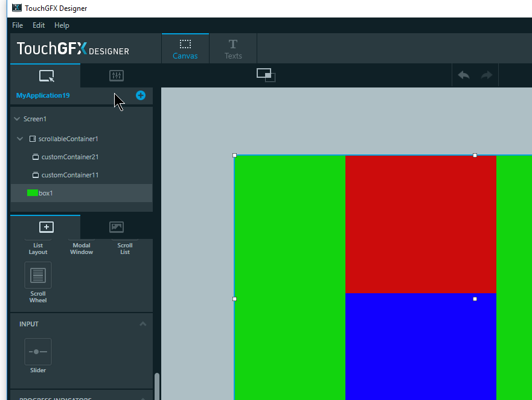This screenshot has height=400, width=532.
Task: Select customContainer21 in the tree
Action: (x=82, y=157)
